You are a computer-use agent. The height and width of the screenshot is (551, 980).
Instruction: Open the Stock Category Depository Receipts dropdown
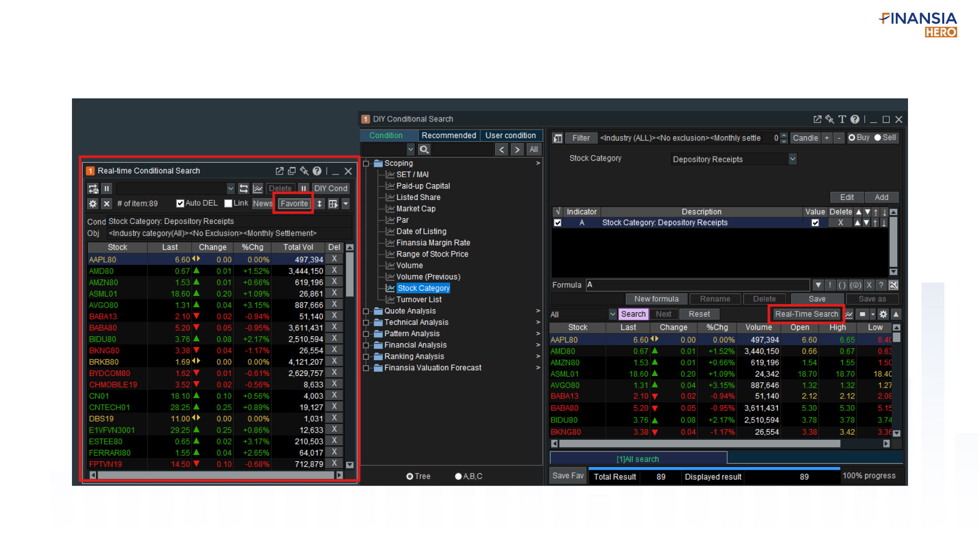coord(792,159)
